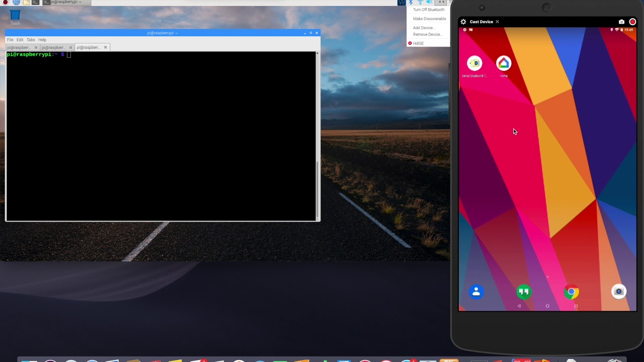644x362 pixels.
Task: Open the terminal Edit menu
Action: [x=20, y=40]
